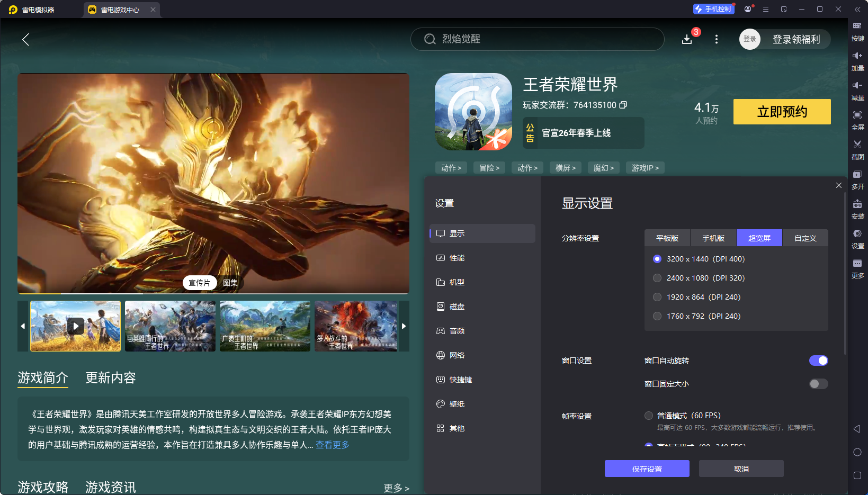Screen dimensions: 868x495
Task: Enable the 窗口固定大小 fixed-size toggle
Action: point(819,384)
